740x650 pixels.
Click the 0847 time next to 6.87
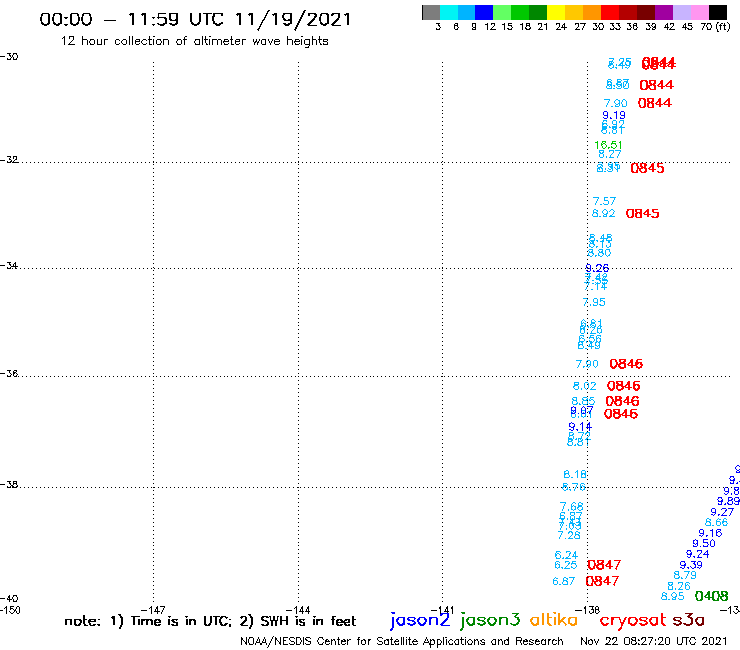pyautogui.click(x=602, y=581)
